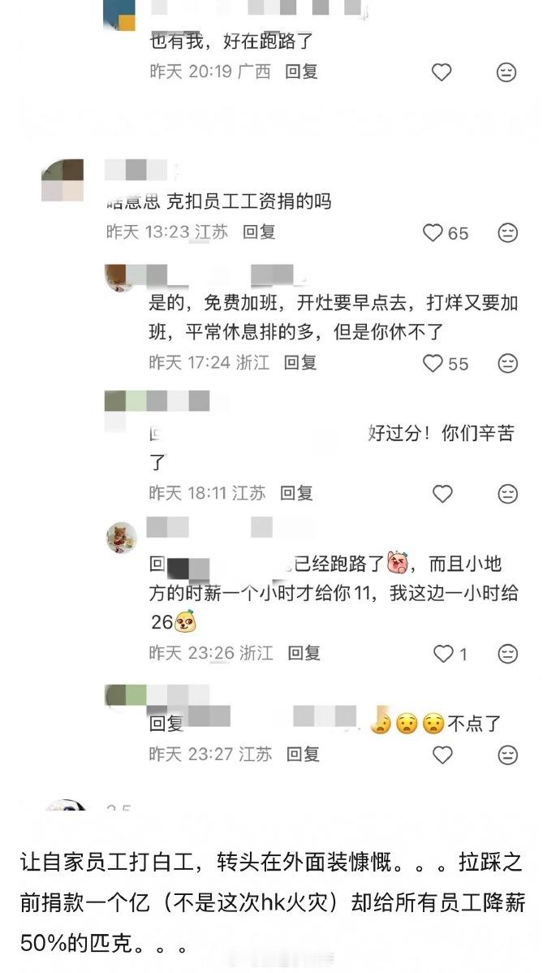Dislike the 13:23 江苏 comment
Screen dimensions: 560x973
[x=508, y=233]
